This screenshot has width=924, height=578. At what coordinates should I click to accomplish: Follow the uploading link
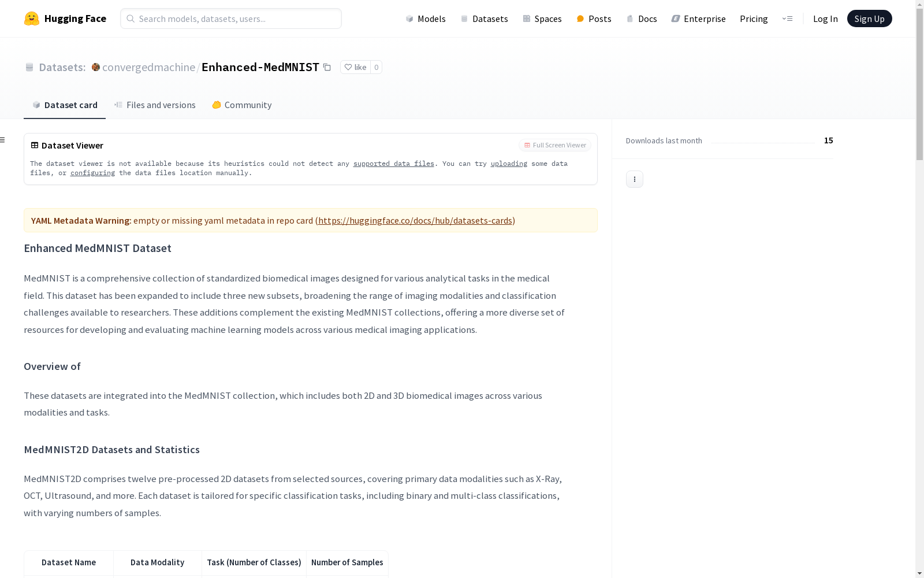pos(509,164)
